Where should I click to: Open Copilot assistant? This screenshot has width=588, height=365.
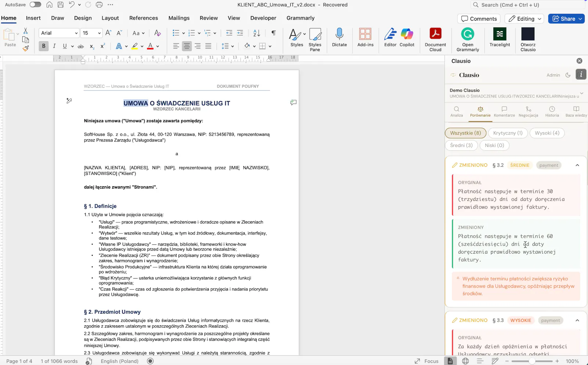pyautogui.click(x=407, y=37)
